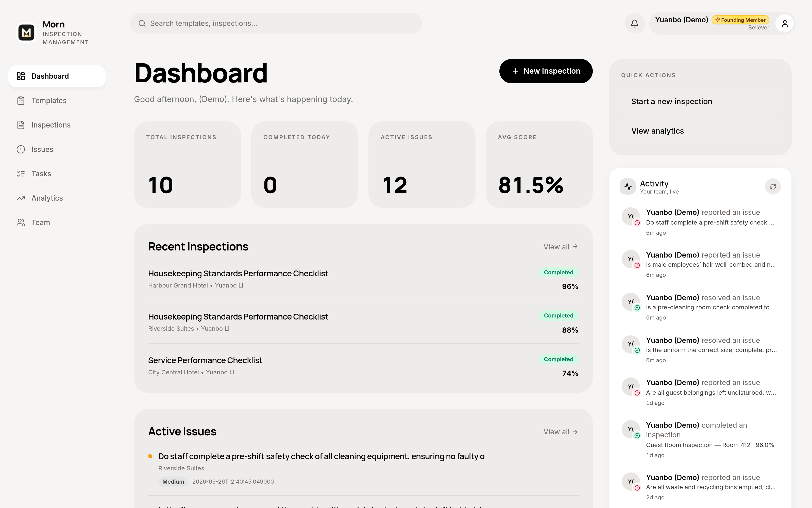This screenshot has height=508, width=812.
Task: Click the Avg Score 81.5% card
Action: tap(539, 165)
